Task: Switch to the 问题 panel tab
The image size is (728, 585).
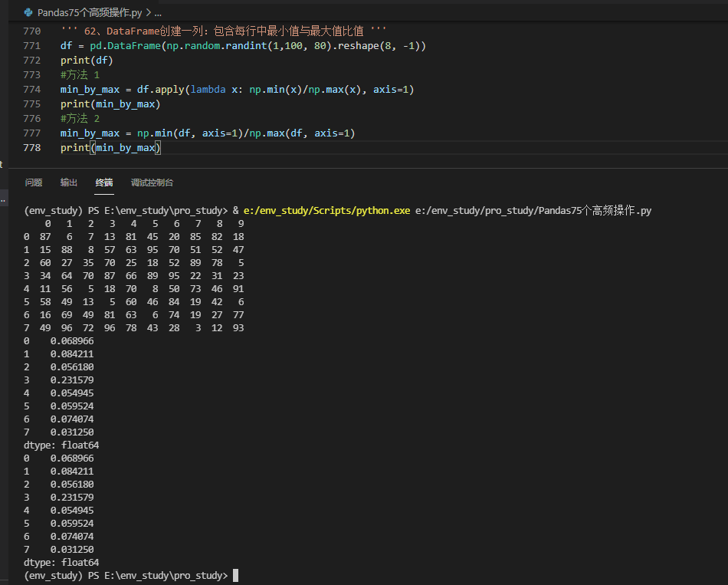Action: [x=34, y=182]
